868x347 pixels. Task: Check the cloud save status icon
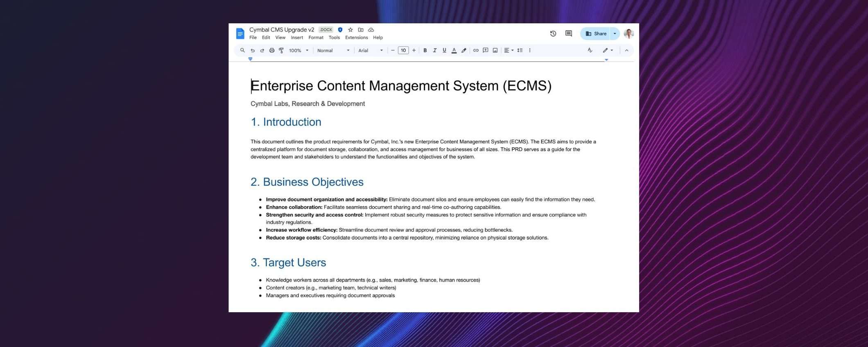click(371, 30)
